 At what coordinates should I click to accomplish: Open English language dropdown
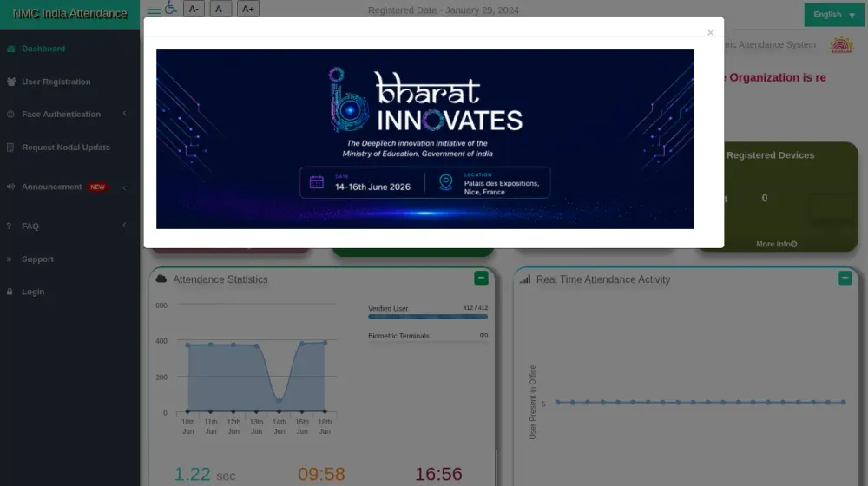coord(834,15)
